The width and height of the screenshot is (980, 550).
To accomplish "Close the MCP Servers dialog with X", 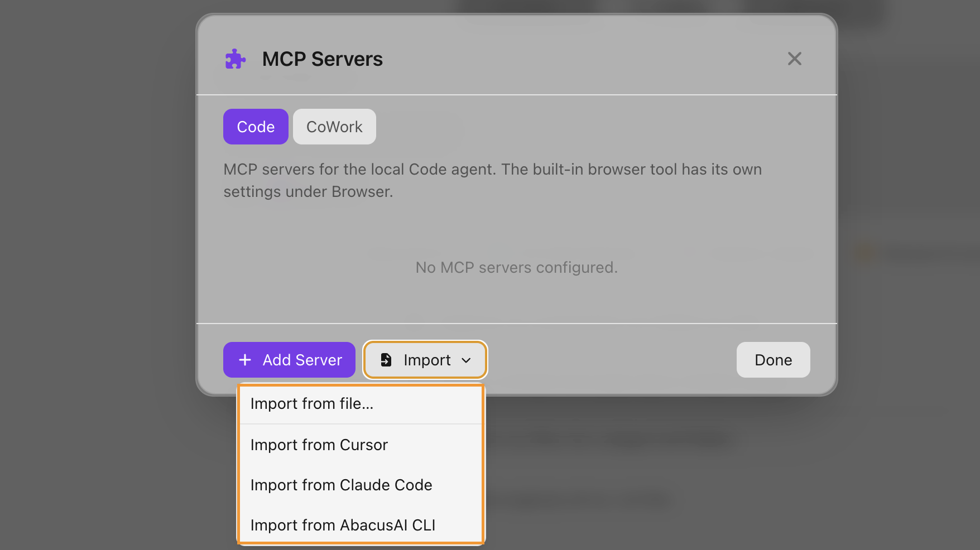I will click(794, 59).
